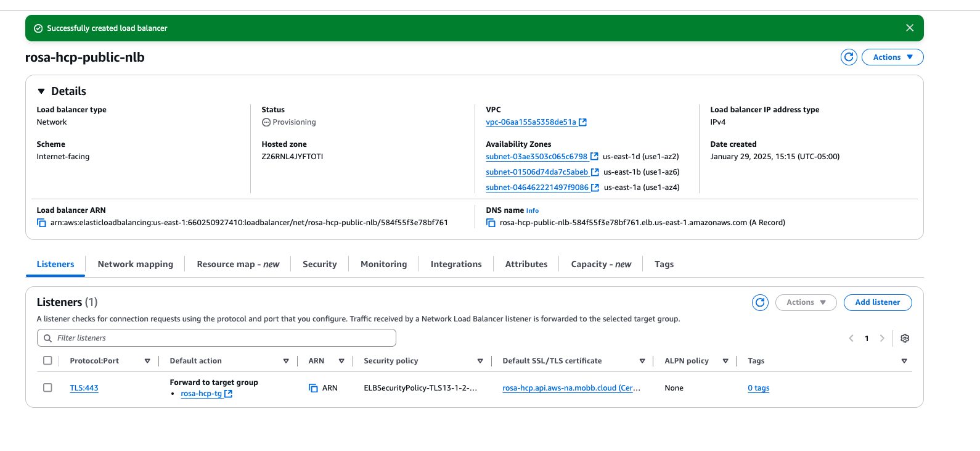Collapse the Details section triangle

pyautogui.click(x=41, y=91)
